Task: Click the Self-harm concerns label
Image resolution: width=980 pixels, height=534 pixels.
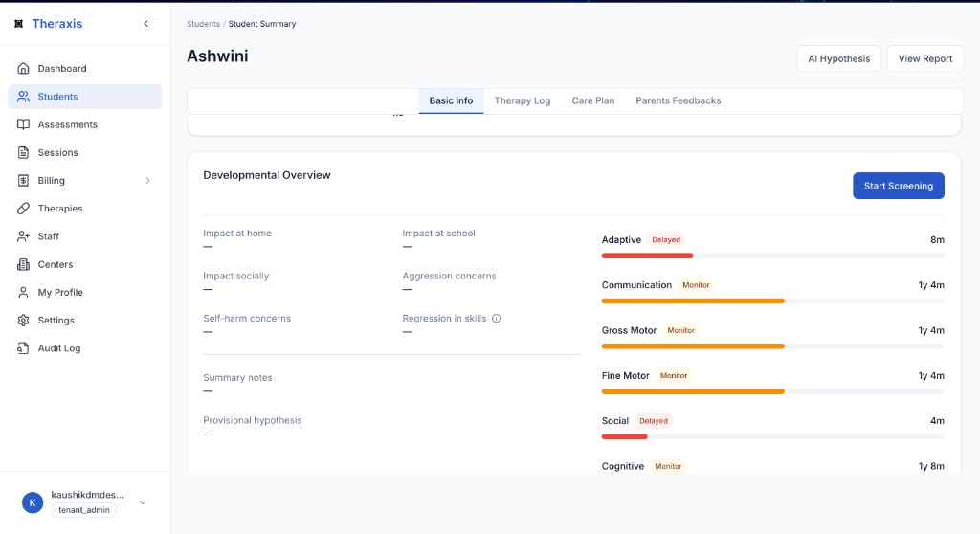Action: pos(247,319)
